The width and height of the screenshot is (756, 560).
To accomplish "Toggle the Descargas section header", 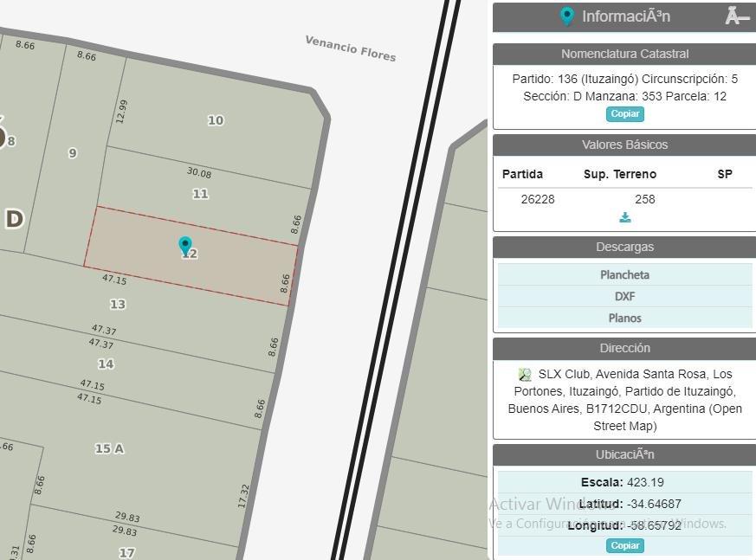I will [x=624, y=247].
